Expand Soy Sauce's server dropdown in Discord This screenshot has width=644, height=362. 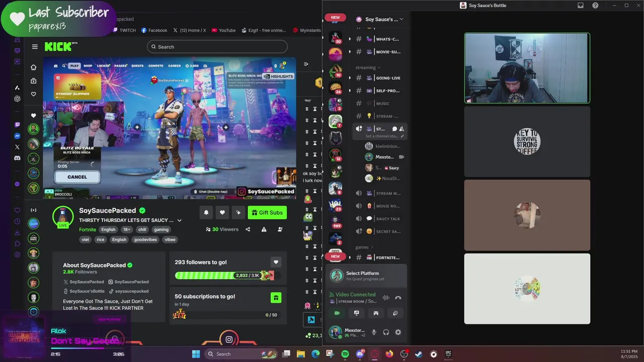tap(401, 19)
